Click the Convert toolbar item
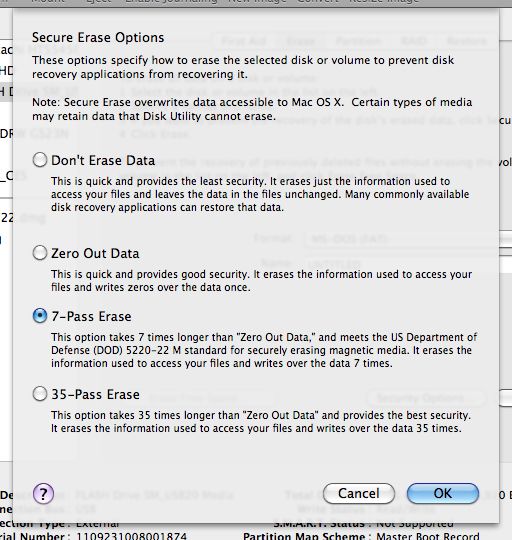Viewport: 512px width, 540px height. [x=317, y=1]
